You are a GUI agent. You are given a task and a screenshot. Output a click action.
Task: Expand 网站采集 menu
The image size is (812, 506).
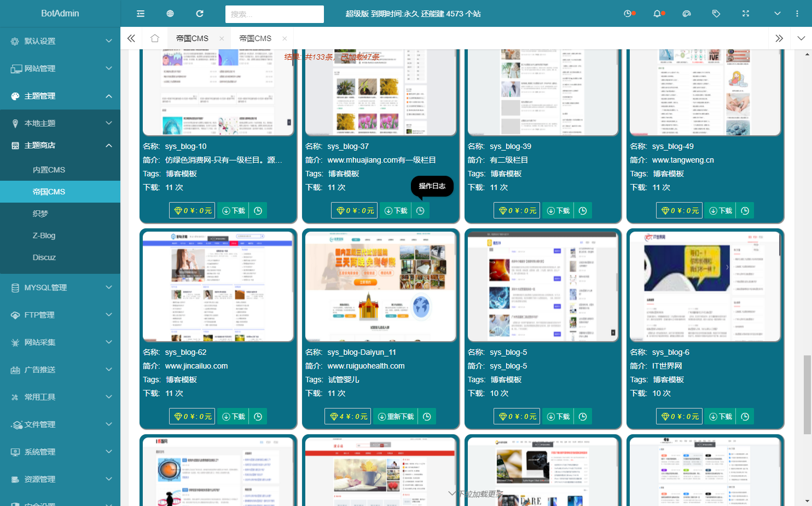pos(60,342)
